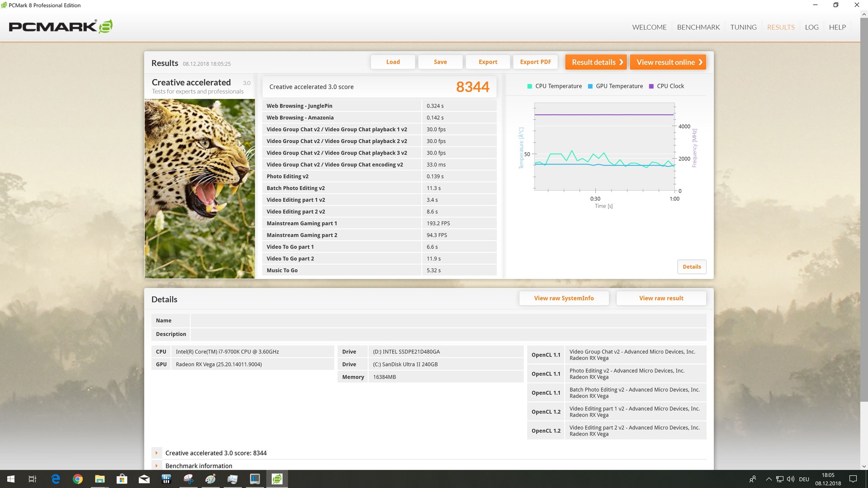Viewport: 868px width, 488px height.
Task: Click View result online button
Action: click(668, 62)
